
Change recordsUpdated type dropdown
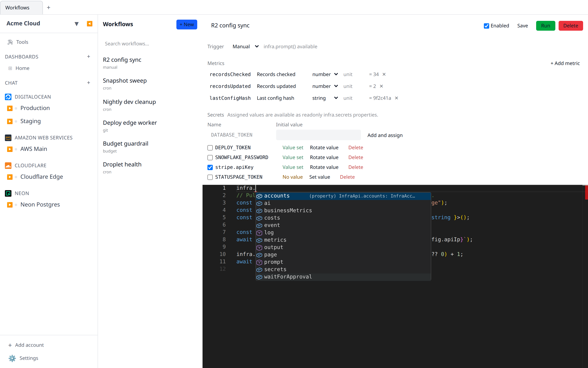(x=325, y=86)
